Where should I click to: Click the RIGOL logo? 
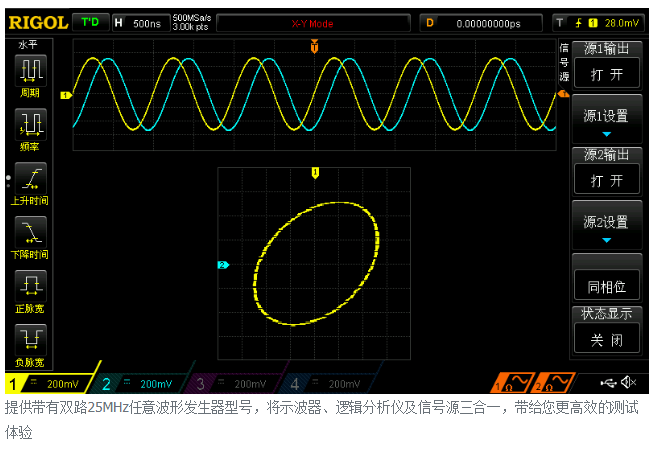coord(38,23)
